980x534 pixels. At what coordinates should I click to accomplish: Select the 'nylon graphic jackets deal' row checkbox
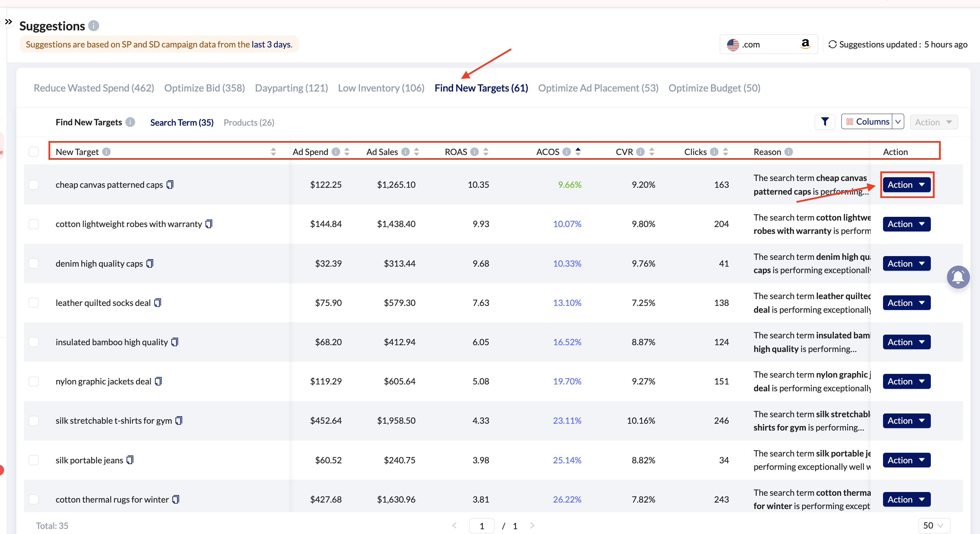[34, 381]
